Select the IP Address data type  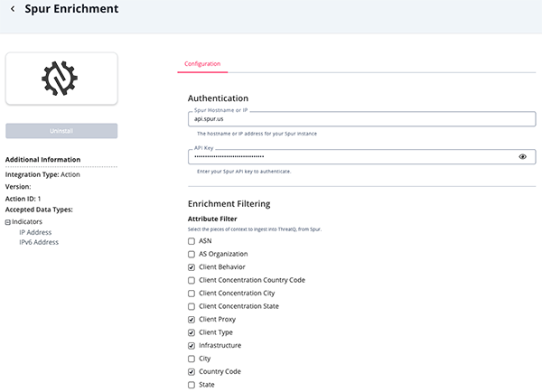coord(35,232)
